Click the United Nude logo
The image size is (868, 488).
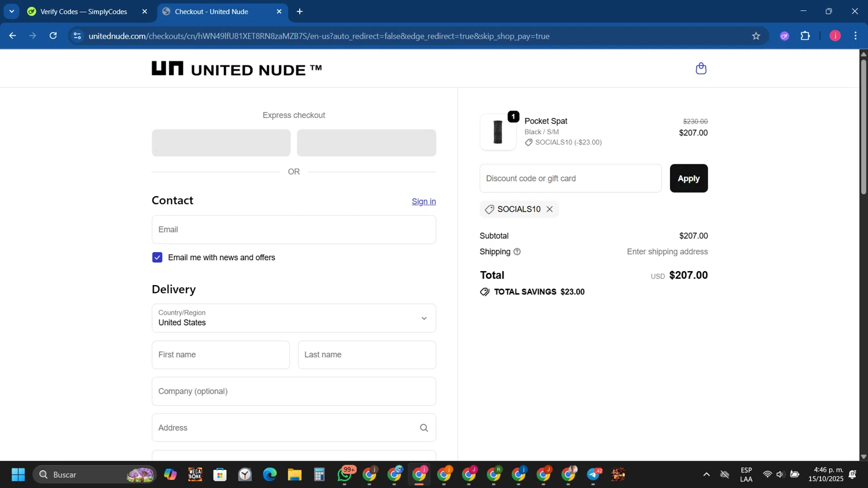click(x=237, y=69)
